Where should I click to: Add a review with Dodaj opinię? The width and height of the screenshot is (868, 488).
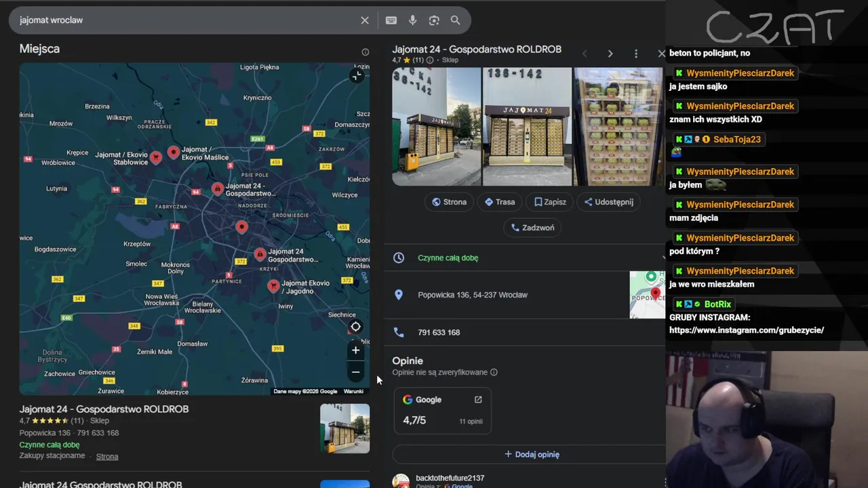coord(532,454)
